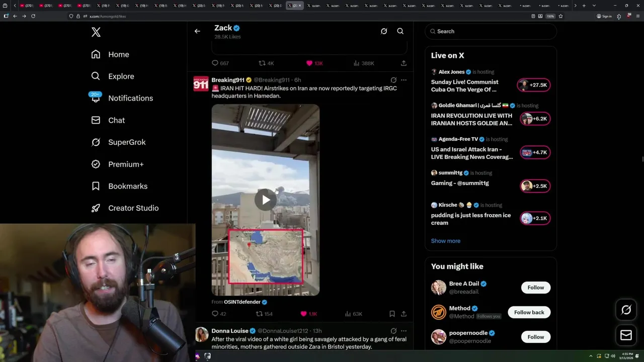
Task: Open Bree A Dail's profile
Action: (x=464, y=284)
